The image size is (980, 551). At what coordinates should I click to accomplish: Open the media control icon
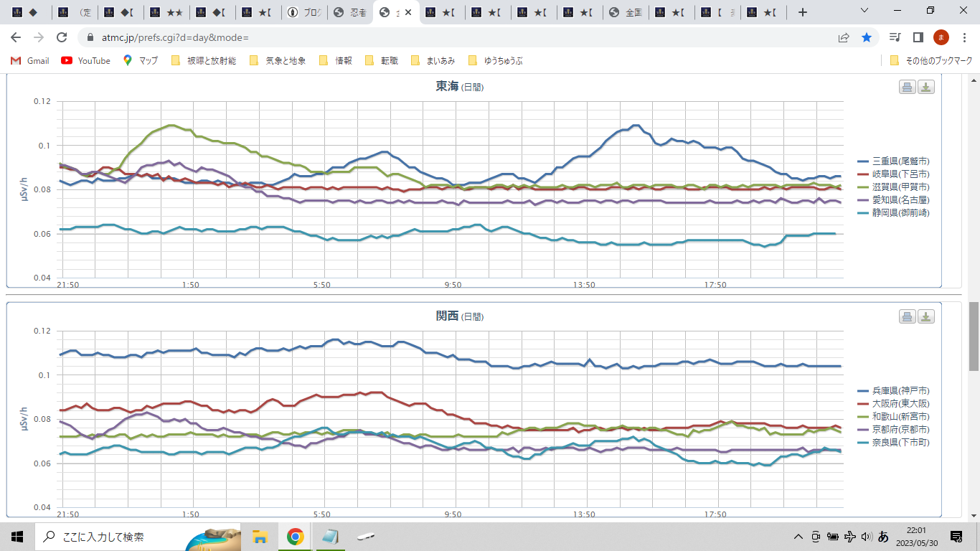pyautogui.click(x=895, y=37)
